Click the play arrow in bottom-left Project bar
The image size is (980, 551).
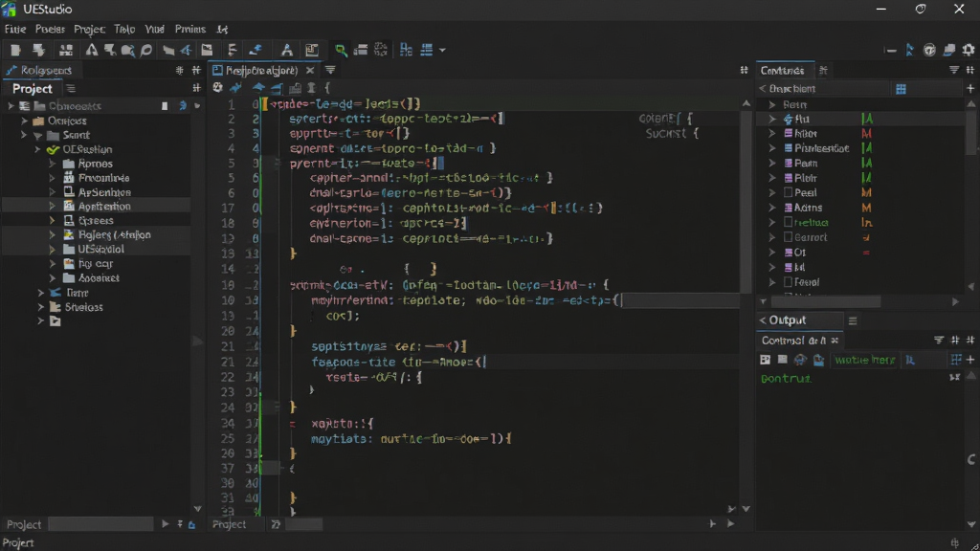(165, 523)
